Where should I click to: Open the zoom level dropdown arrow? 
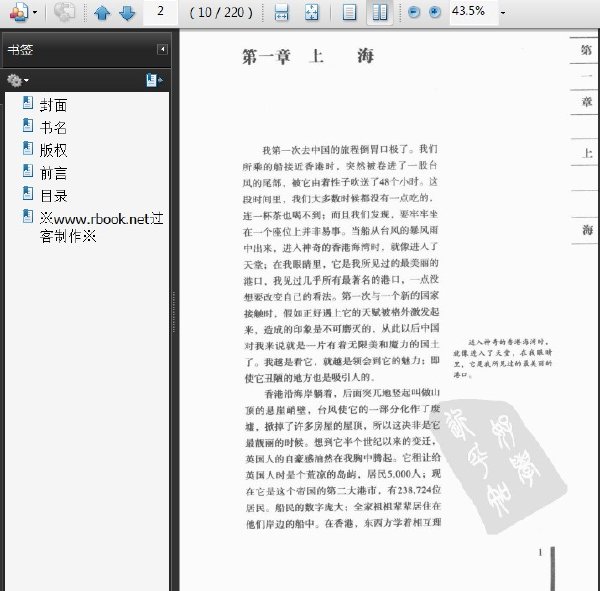503,13
